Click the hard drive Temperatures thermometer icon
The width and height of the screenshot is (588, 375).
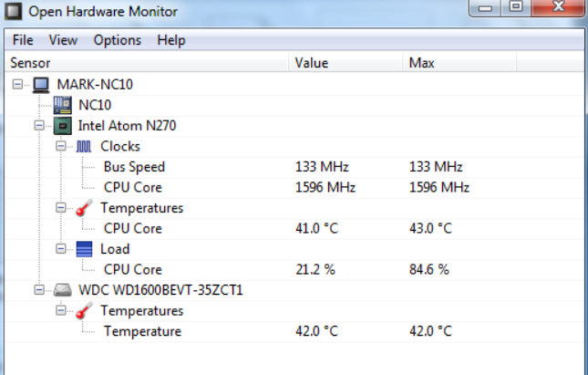[84, 311]
